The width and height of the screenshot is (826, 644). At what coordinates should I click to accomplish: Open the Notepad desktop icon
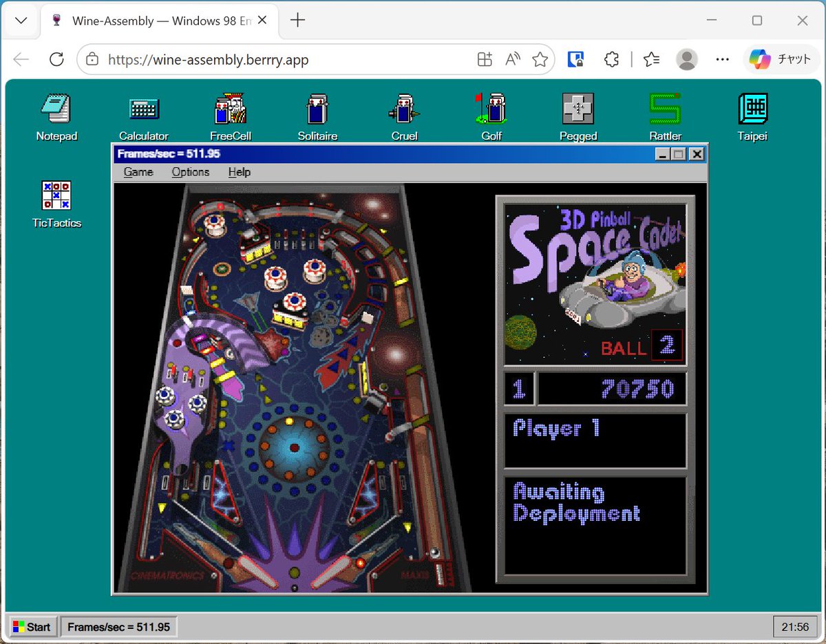[56, 116]
